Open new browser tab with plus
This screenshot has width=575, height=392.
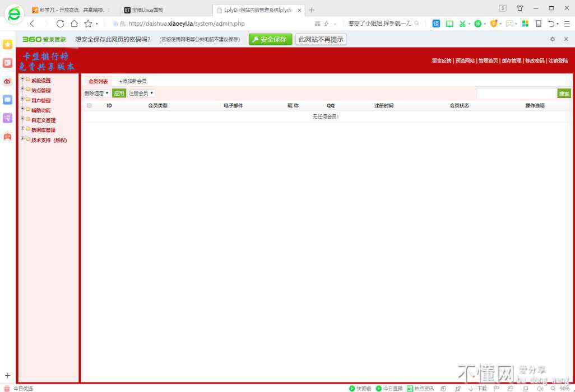[x=312, y=10]
